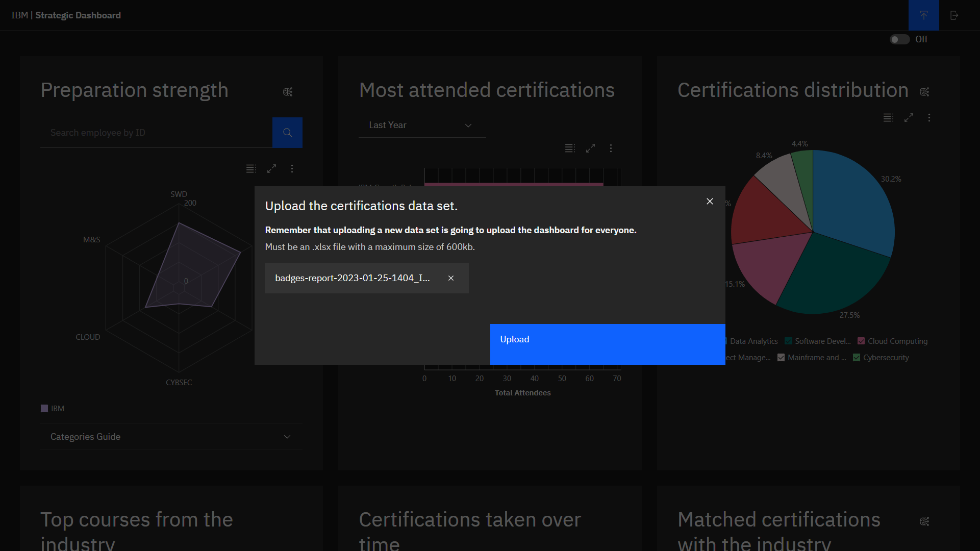Image resolution: width=980 pixels, height=551 pixels.
Task: Expand the Categories Guide accordion
Action: [x=171, y=437]
